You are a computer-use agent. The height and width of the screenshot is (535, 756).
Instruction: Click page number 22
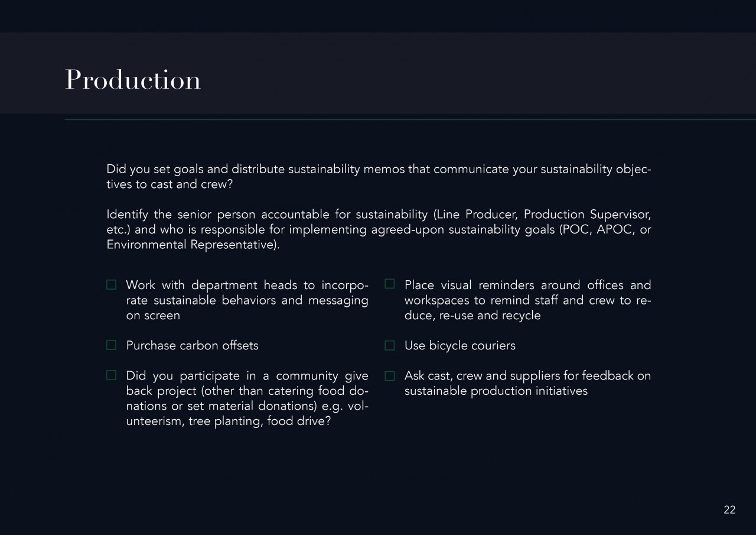(x=729, y=510)
